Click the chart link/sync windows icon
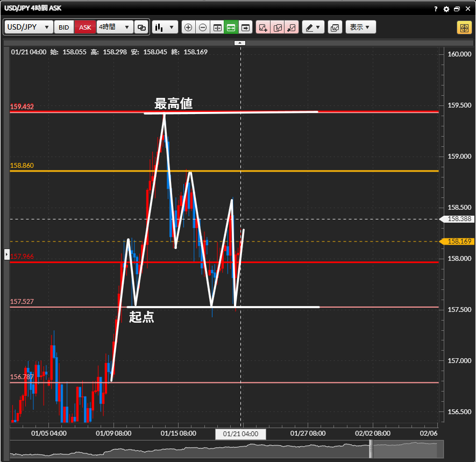 click(141, 27)
